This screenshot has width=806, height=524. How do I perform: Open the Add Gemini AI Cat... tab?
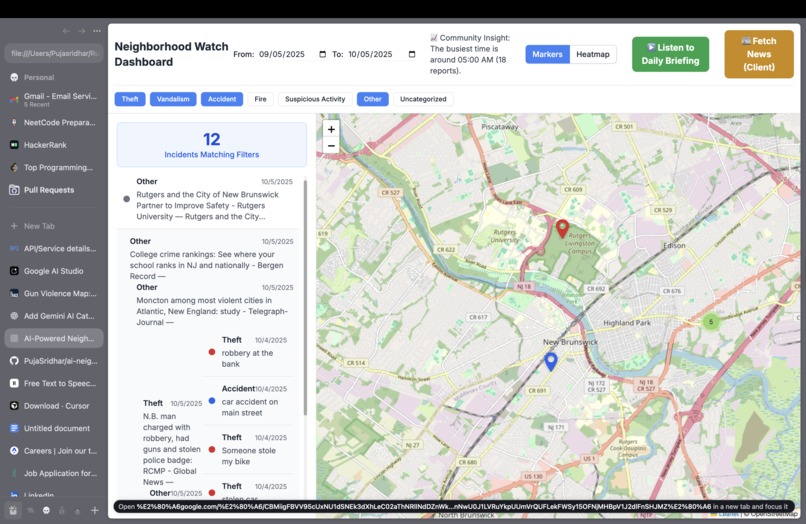click(x=54, y=316)
